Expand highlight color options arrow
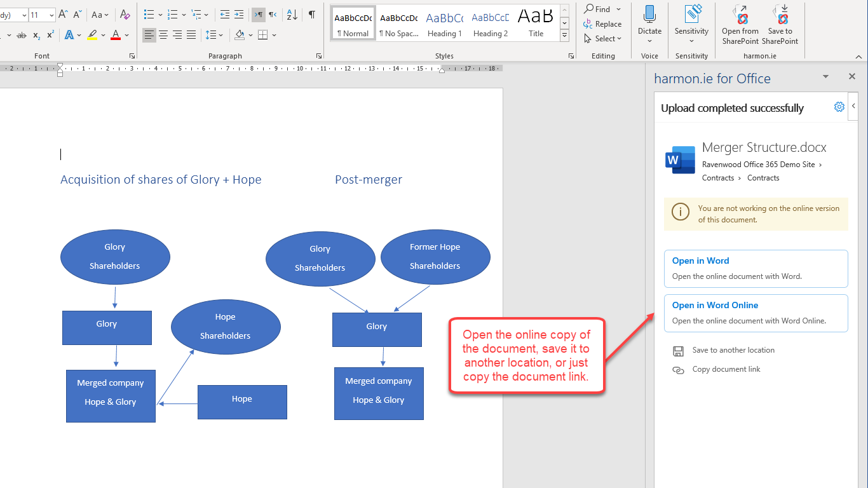Viewport: 868px width, 488px height. coord(104,35)
